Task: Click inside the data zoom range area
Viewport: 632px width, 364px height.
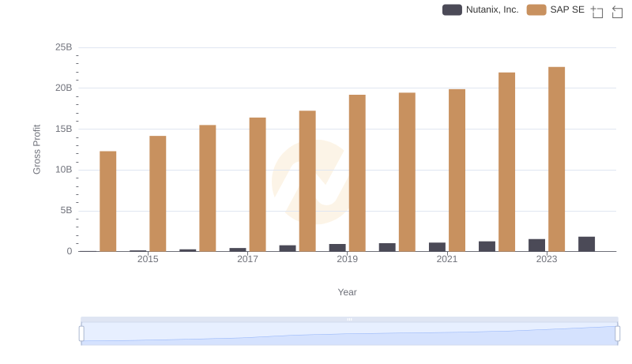Action: point(349,334)
